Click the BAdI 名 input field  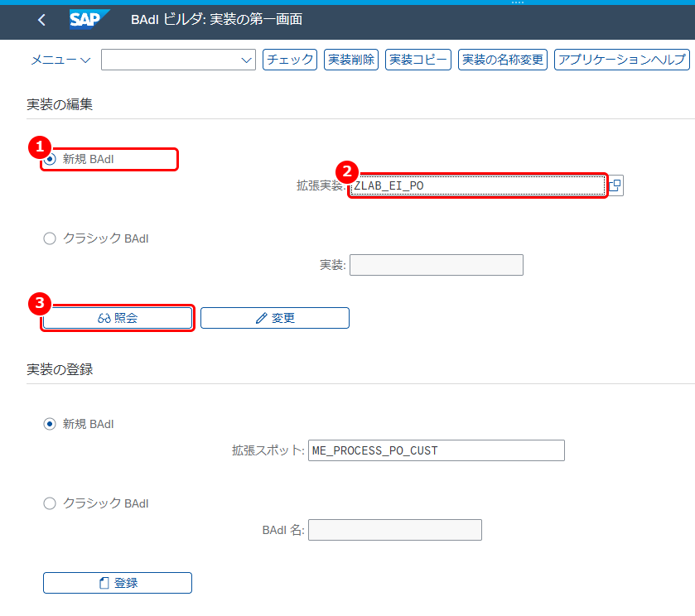[395, 530]
